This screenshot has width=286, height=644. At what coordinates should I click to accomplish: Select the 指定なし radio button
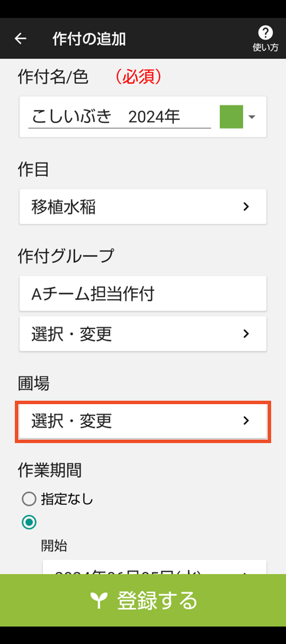pos(29,499)
